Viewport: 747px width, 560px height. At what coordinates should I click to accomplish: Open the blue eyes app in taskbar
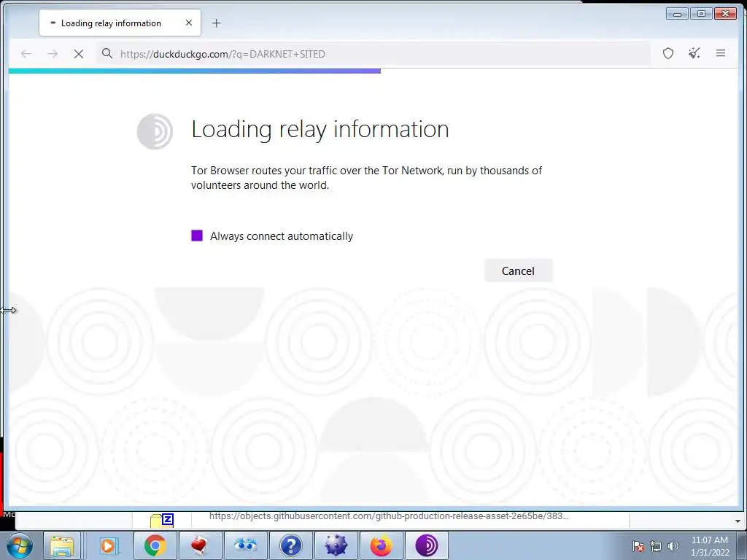coord(245,545)
